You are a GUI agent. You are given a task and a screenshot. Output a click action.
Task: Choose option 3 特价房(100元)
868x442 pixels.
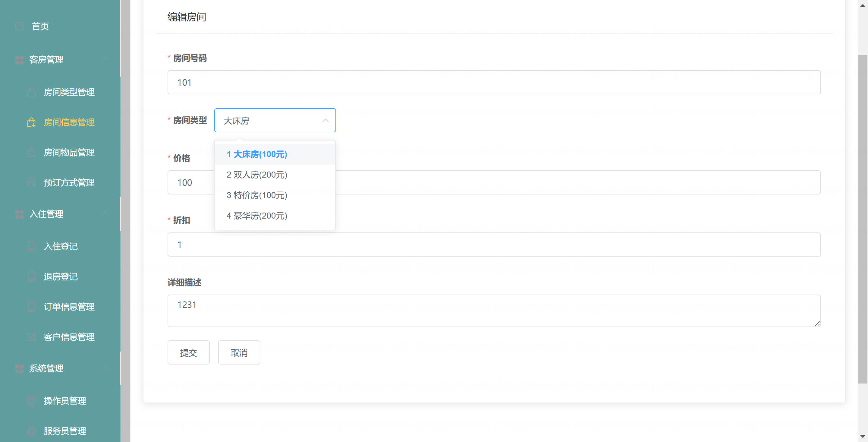pyautogui.click(x=275, y=195)
